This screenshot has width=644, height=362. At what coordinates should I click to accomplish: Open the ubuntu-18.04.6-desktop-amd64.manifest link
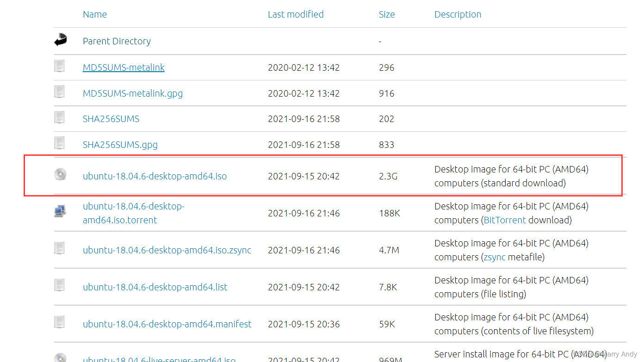coord(167,324)
